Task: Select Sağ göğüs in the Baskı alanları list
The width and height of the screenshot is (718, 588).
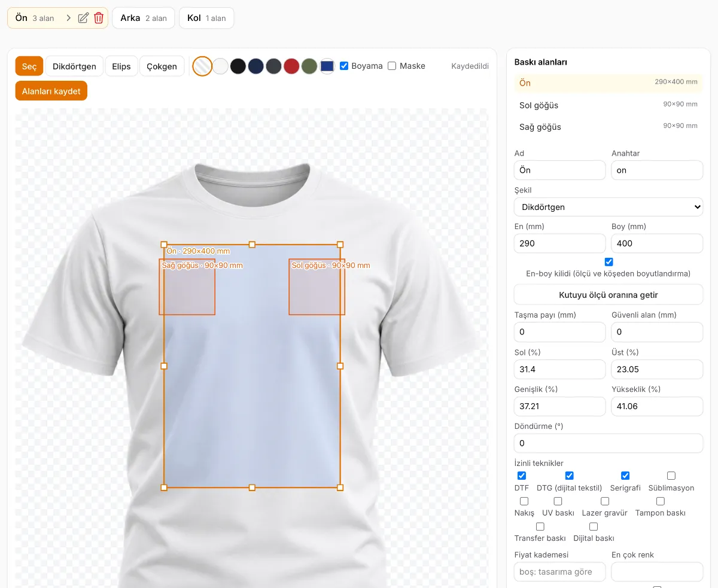Action: [x=609, y=126]
